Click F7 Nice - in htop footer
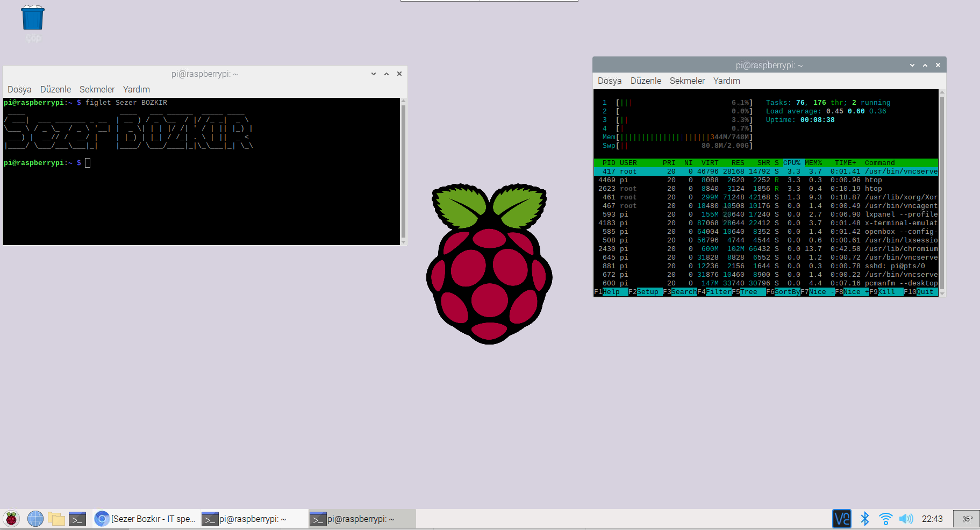Image resolution: width=980 pixels, height=530 pixels. [x=817, y=292]
